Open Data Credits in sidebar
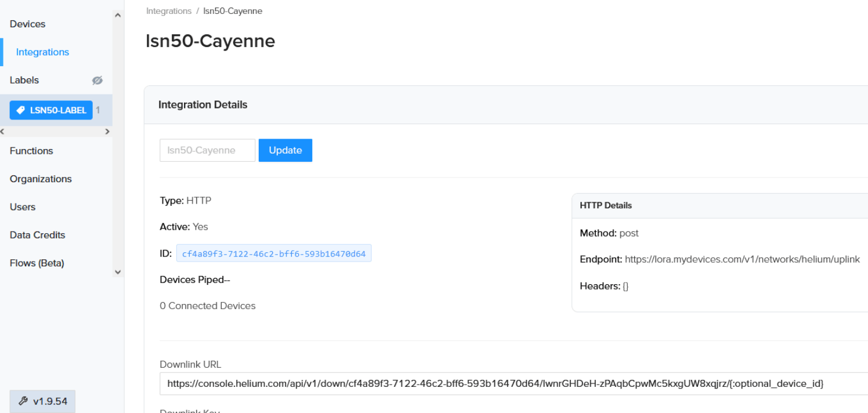The height and width of the screenshot is (413, 868). [x=37, y=235]
